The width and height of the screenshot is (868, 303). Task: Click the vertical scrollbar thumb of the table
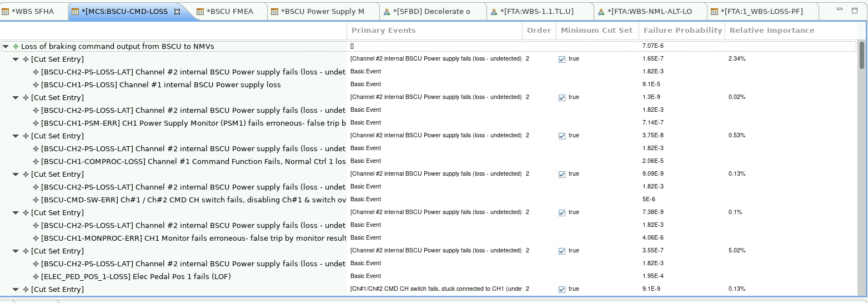tap(862, 54)
